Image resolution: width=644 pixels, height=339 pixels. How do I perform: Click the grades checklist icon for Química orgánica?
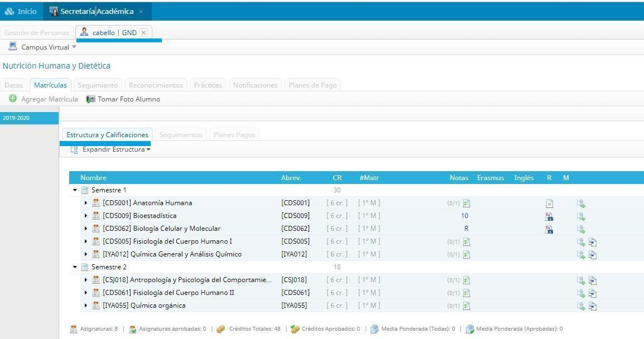pos(467,306)
